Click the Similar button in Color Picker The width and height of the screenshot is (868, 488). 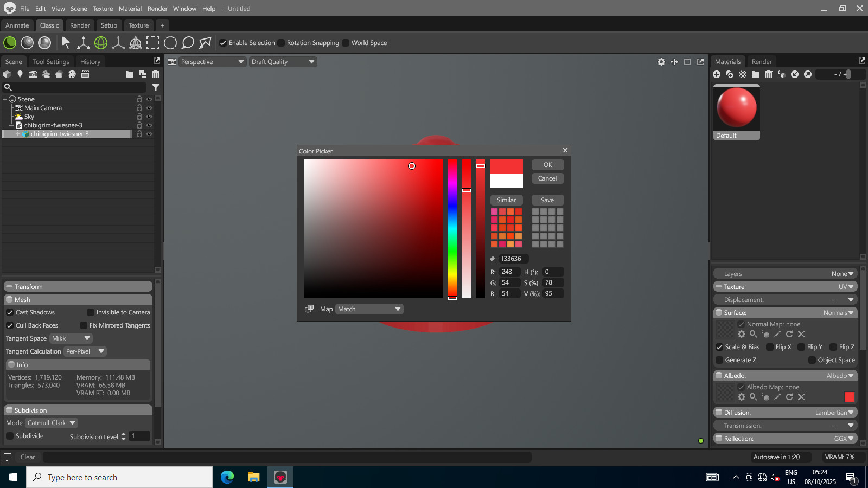point(506,200)
